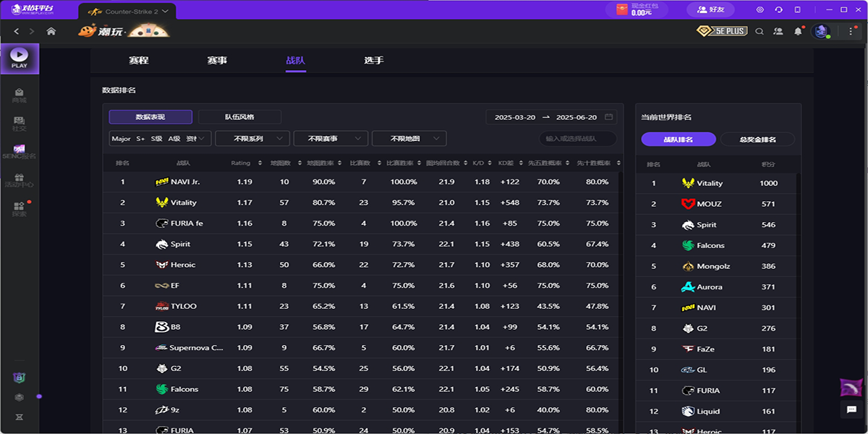Viewport: 868px width, 434px height.
Task: Switch to the 战队 tab
Action: pyautogui.click(x=296, y=61)
